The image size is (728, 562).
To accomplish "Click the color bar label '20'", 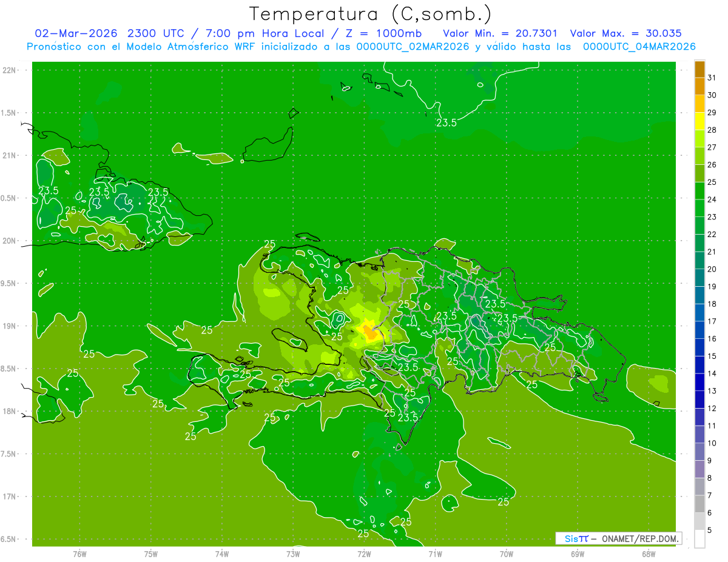I will [x=712, y=269].
